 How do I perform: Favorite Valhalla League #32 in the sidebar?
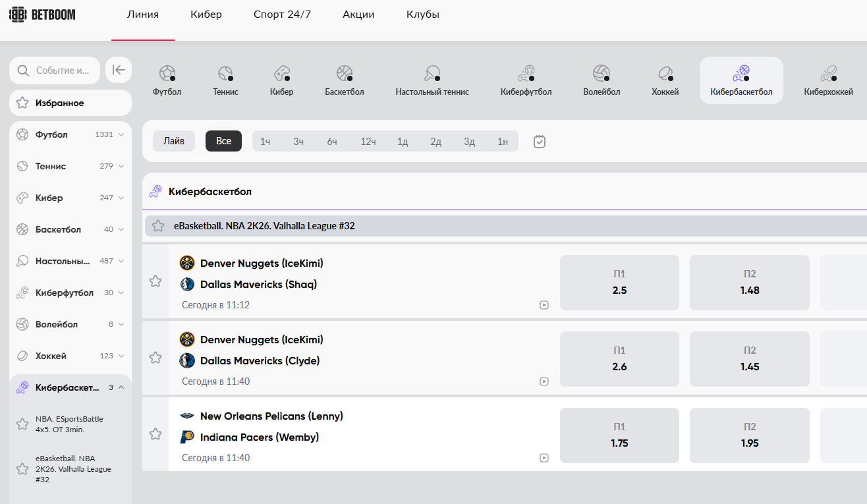(x=22, y=469)
